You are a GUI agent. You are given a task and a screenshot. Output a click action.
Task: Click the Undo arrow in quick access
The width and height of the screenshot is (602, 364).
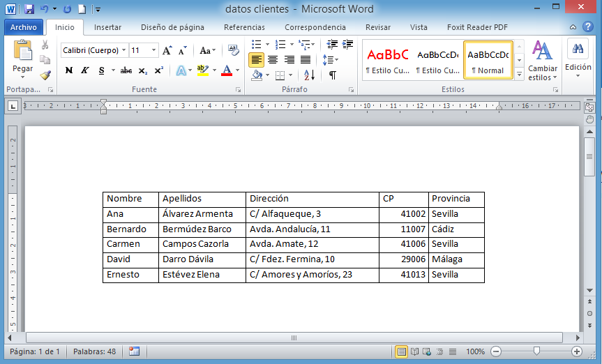coord(45,9)
